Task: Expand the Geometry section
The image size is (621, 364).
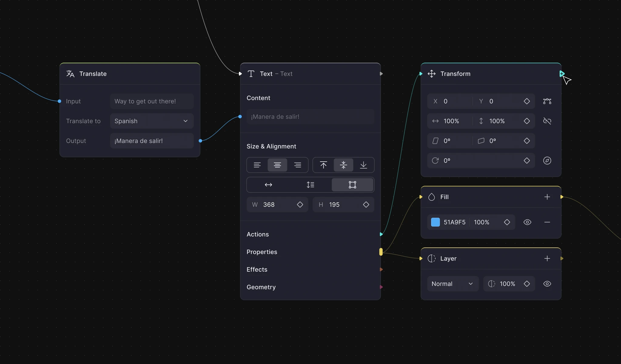Action: point(261,287)
